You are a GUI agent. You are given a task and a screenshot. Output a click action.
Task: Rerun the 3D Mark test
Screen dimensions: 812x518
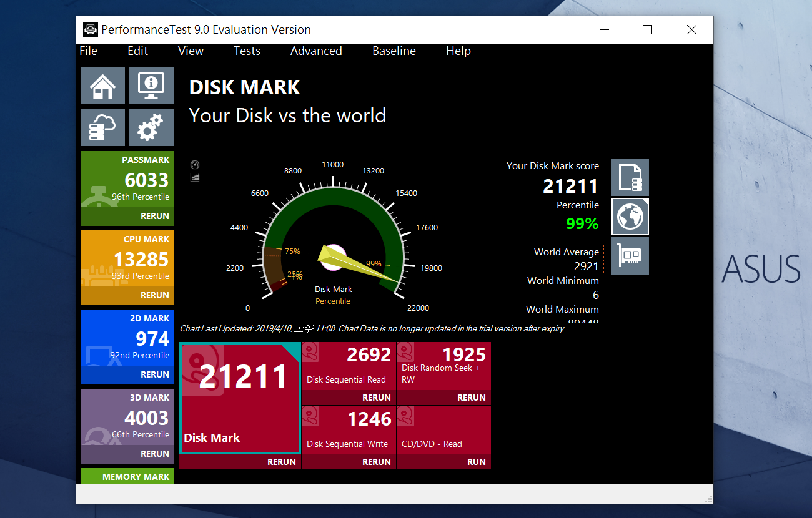(x=155, y=454)
